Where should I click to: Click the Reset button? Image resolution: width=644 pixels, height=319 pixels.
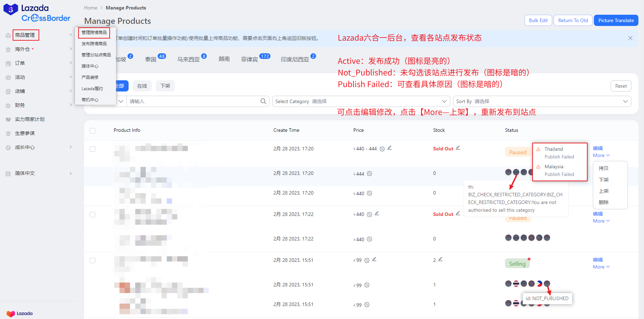tap(621, 86)
